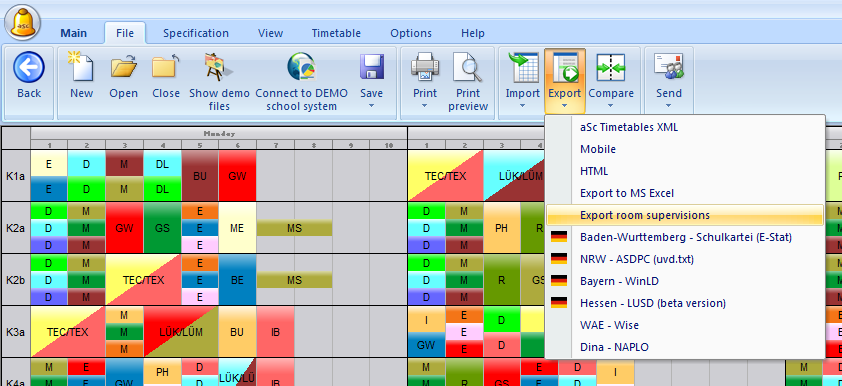
Task: Click the blue Back arrow icon
Action: coord(28,67)
